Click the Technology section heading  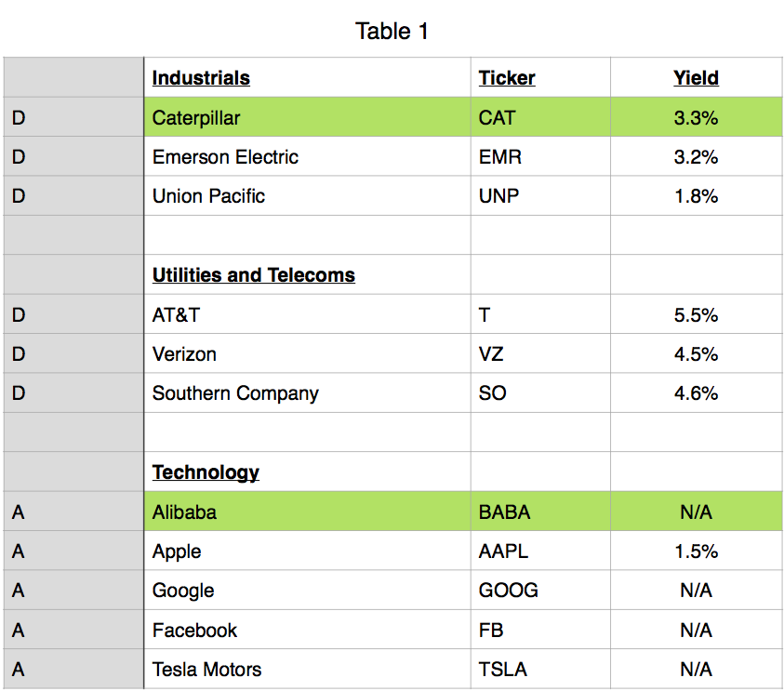point(206,472)
